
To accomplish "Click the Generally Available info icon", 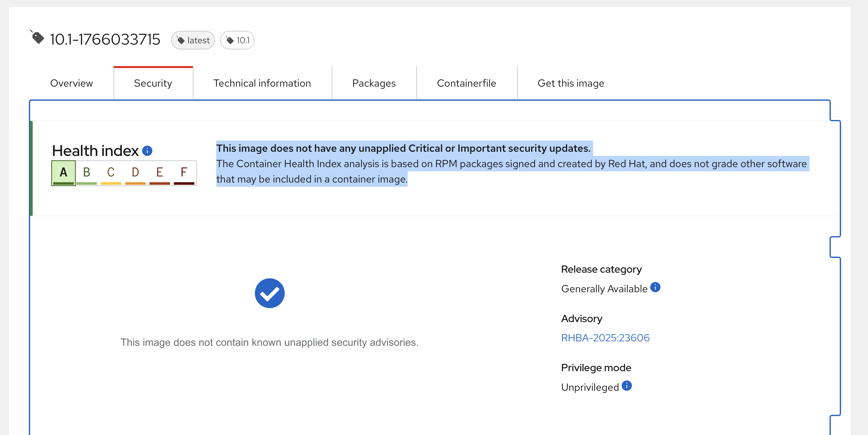I will tap(655, 287).
